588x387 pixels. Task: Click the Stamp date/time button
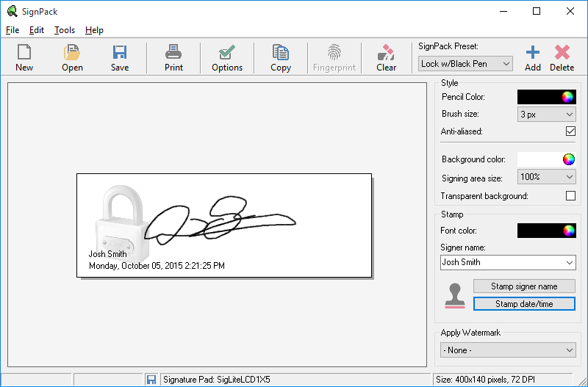click(x=524, y=304)
